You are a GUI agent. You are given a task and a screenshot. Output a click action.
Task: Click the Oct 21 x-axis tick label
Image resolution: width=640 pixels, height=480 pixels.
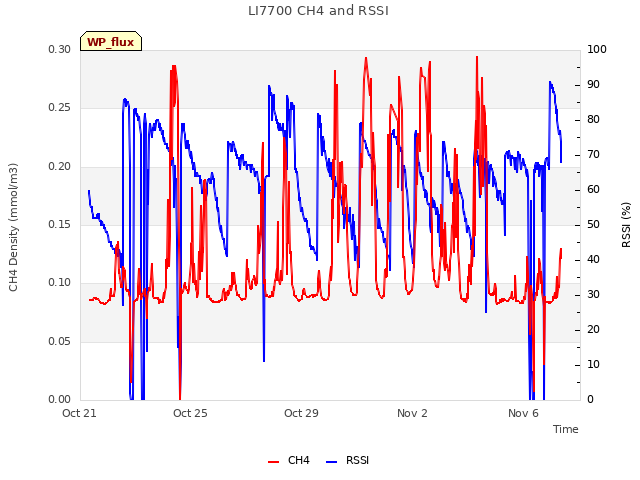(79, 413)
